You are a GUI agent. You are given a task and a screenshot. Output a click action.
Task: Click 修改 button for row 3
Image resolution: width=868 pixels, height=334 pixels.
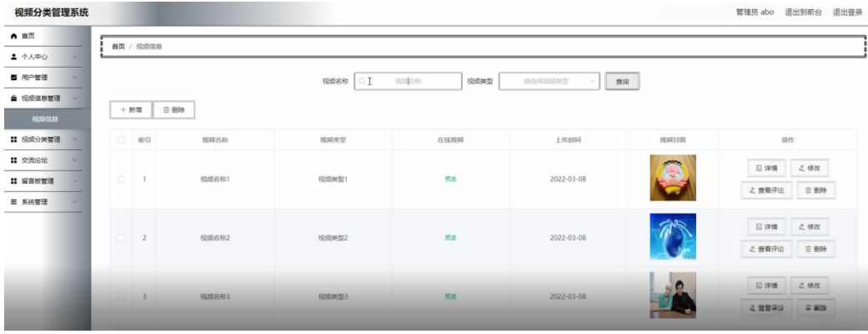click(810, 286)
